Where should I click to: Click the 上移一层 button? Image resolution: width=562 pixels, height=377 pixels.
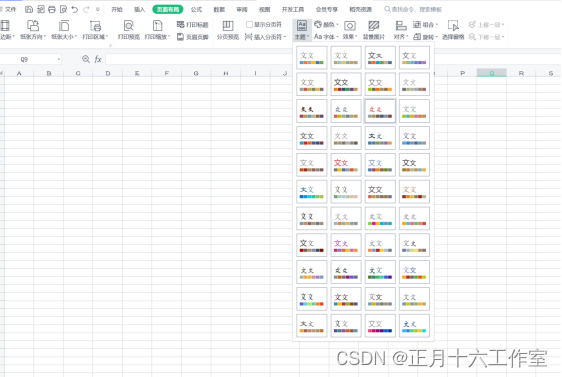point(486,24)
